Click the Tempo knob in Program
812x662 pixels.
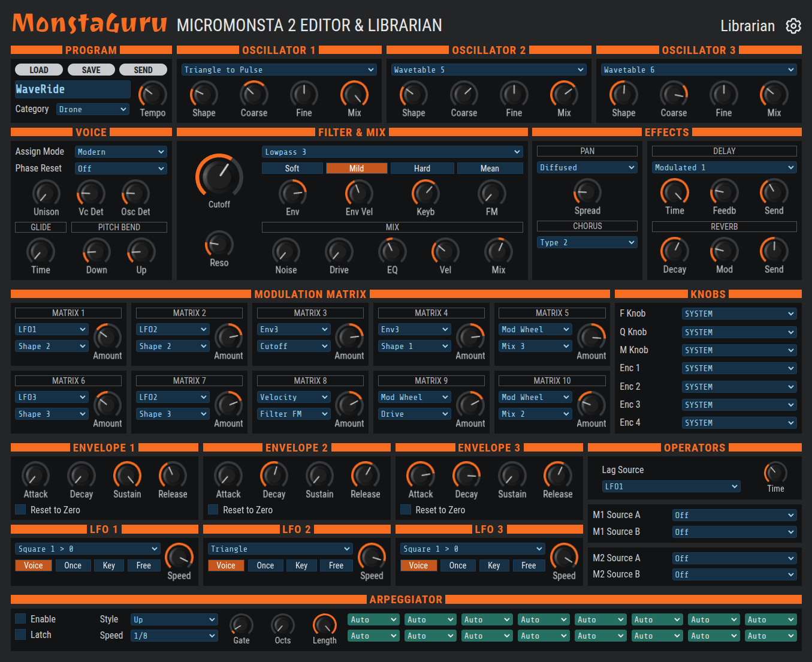click(153, 95)
